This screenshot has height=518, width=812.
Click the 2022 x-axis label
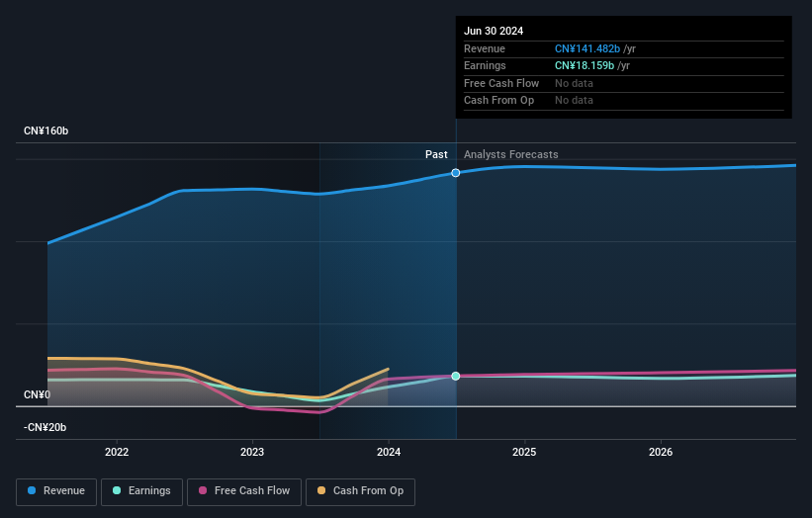pyautogui.click(x=117, y=452)
